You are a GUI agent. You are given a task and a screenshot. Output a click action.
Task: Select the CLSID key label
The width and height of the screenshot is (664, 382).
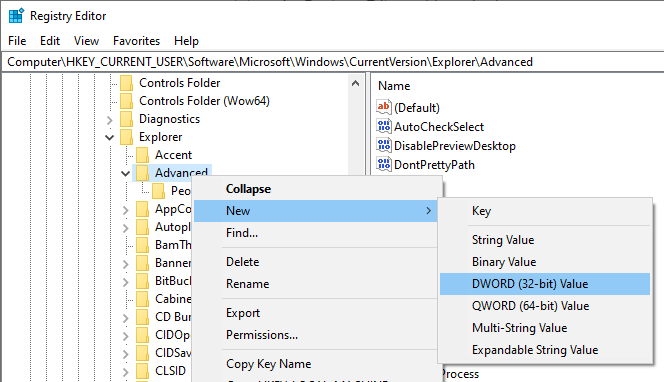click(170, 371)
